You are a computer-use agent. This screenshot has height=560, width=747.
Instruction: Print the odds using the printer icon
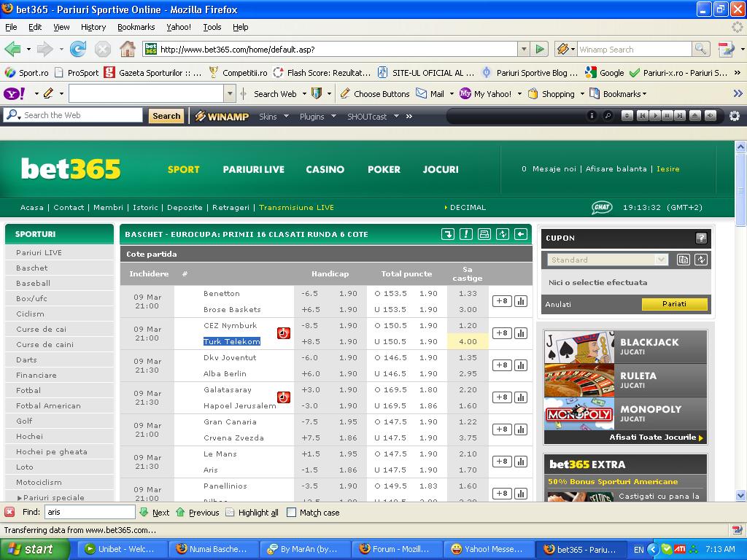[x=484, y=234]
